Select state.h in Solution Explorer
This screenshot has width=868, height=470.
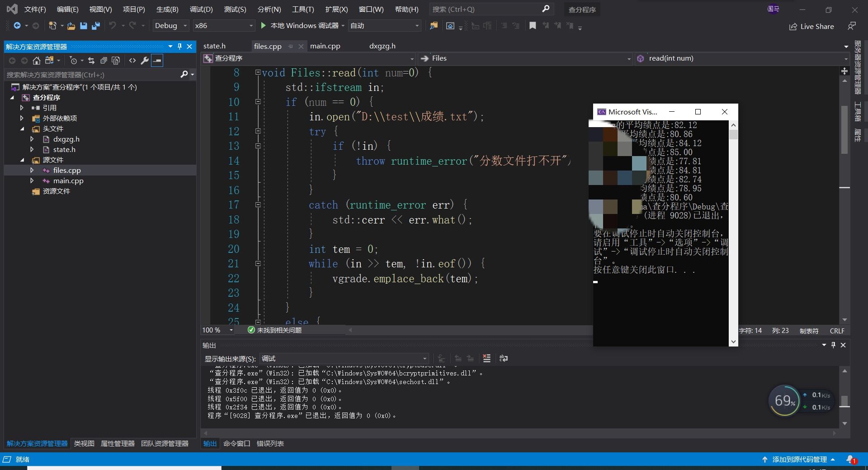point(64,149)
